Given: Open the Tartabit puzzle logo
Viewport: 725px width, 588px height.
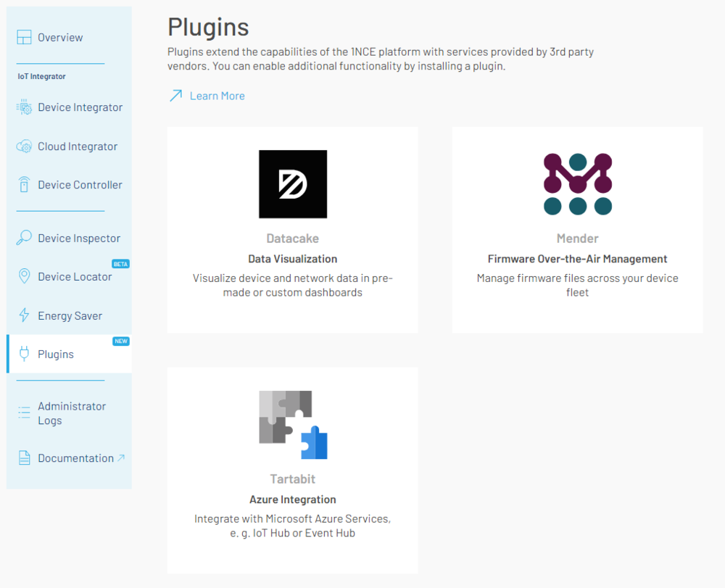Looking at the screenshot, I should 293,425.
